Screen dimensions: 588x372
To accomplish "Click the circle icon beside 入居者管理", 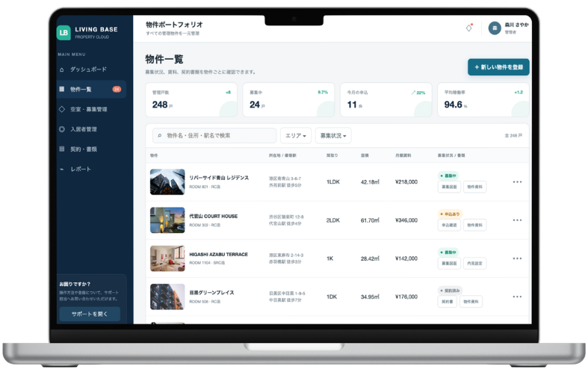I will coord(62,129).
